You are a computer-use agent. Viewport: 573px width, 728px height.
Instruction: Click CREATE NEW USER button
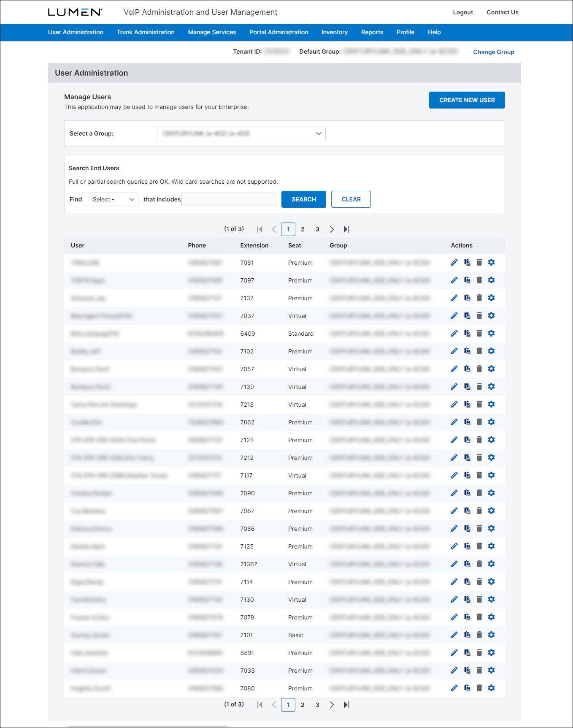click(467, 100)
